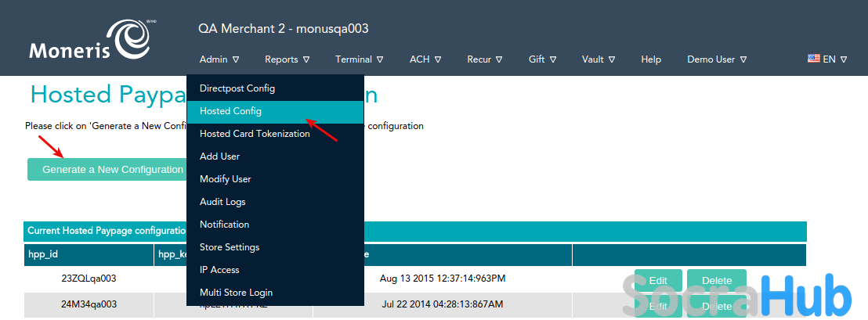Choose Hosted Config menu entry
Screen dimensions: 868x320
[275, 111]
